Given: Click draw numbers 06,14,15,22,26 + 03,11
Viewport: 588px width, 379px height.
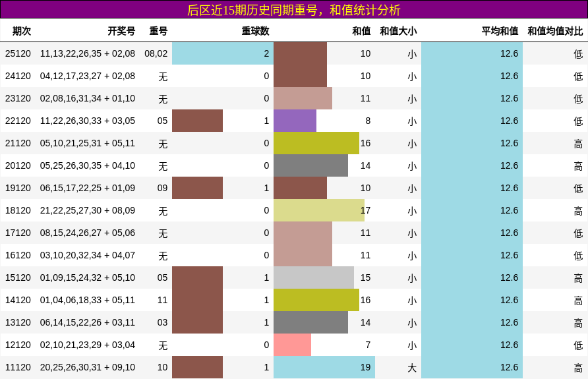Looking at the screenshot, I should tap(88, 322).
